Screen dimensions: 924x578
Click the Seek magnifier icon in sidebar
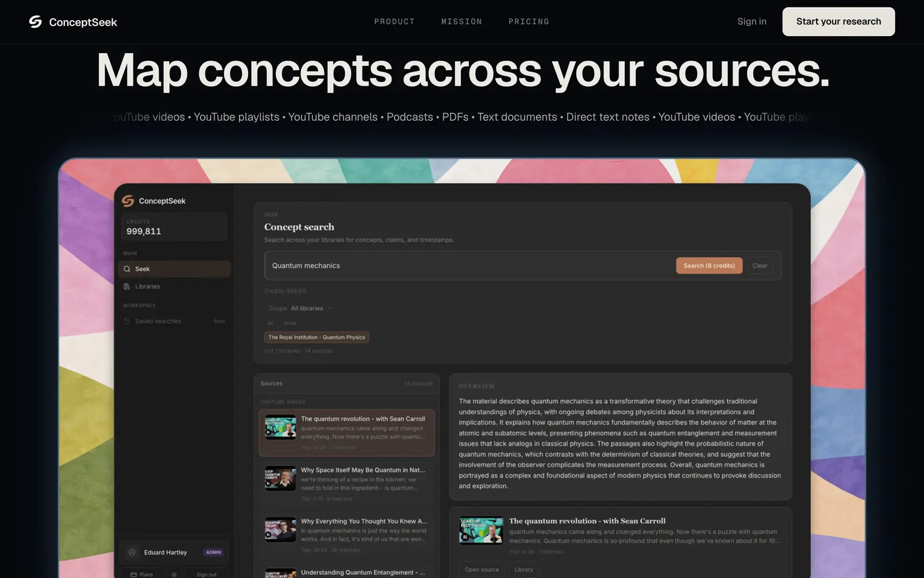[127, 269]
